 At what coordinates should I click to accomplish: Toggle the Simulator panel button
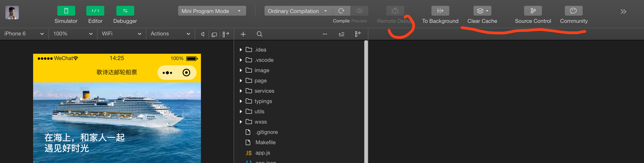tap(66, 11)
